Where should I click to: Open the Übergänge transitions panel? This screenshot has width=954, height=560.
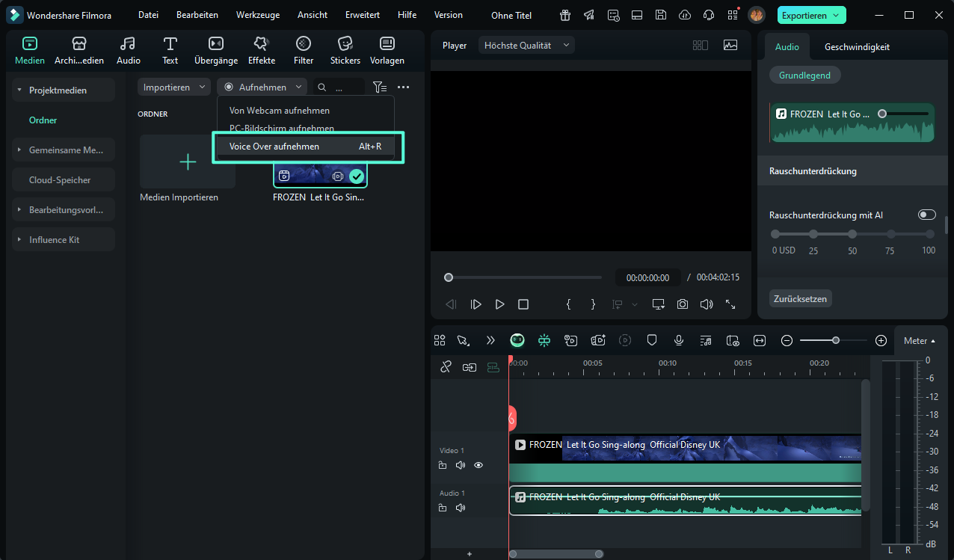pos(216,50)
